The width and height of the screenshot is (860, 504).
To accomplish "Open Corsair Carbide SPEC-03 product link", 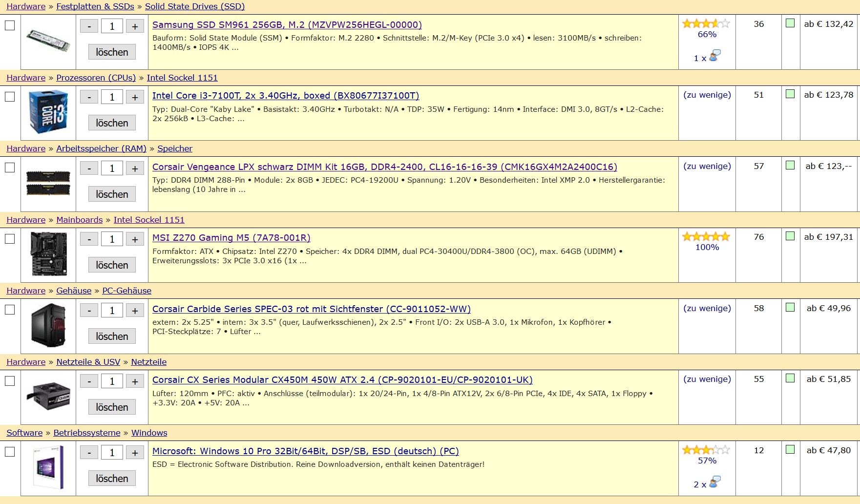I will pyautogui.click(x=312, y=309).
